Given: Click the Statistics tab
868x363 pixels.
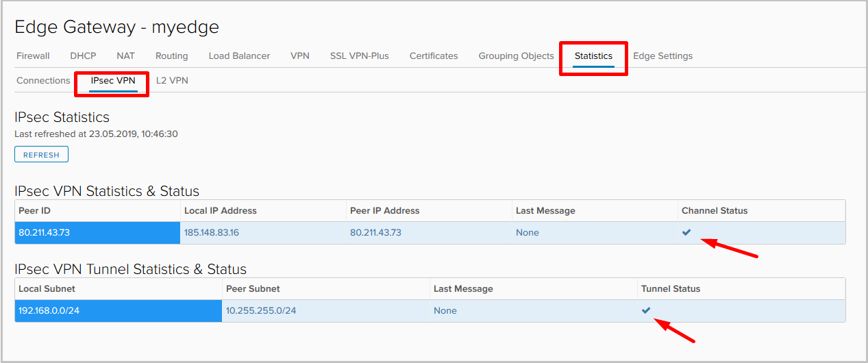Looking at the screenshot, I should coord(593,55).
